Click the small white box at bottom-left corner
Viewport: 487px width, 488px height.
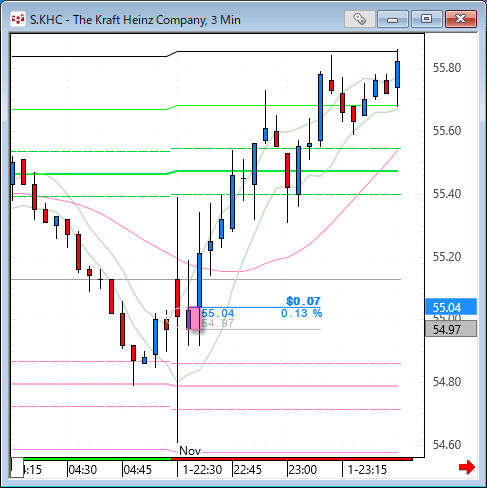click(x=17, y=467)
